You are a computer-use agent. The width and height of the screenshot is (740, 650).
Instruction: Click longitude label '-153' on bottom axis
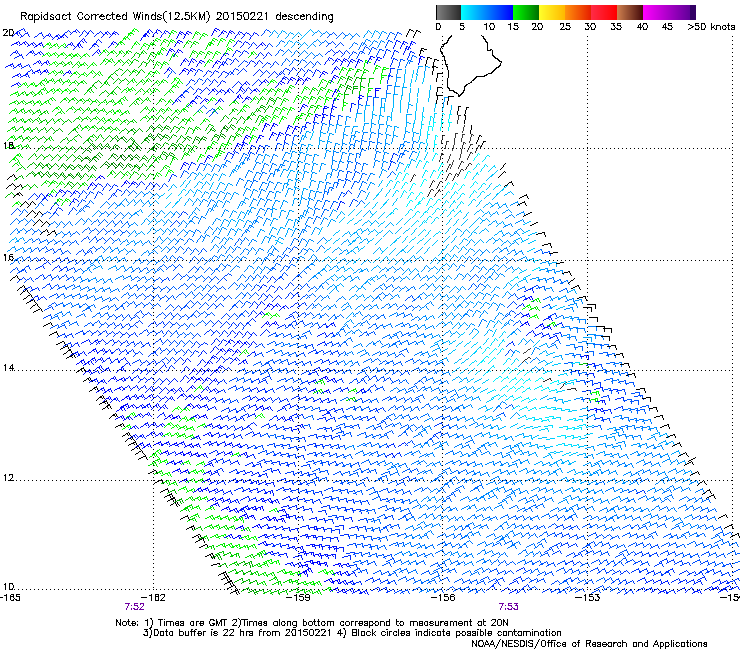tap(588, 598)
